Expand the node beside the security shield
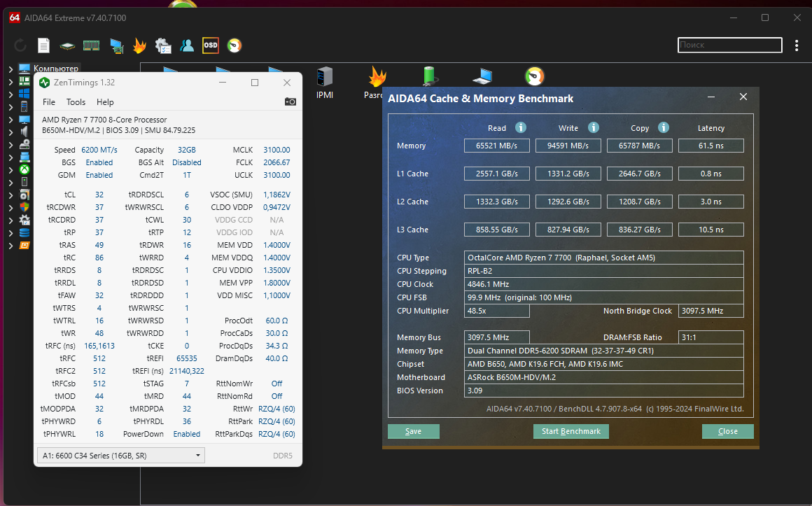This screenshot has height=506, width=812. [x=10, y=208]
